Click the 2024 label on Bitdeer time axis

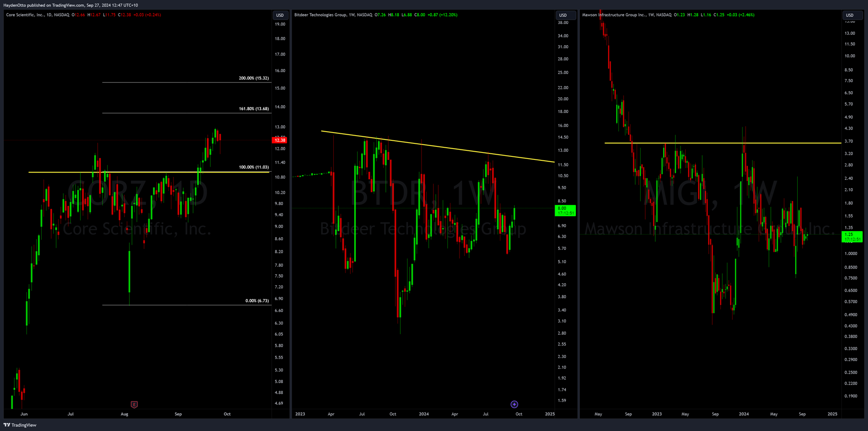tap(424, 414)
